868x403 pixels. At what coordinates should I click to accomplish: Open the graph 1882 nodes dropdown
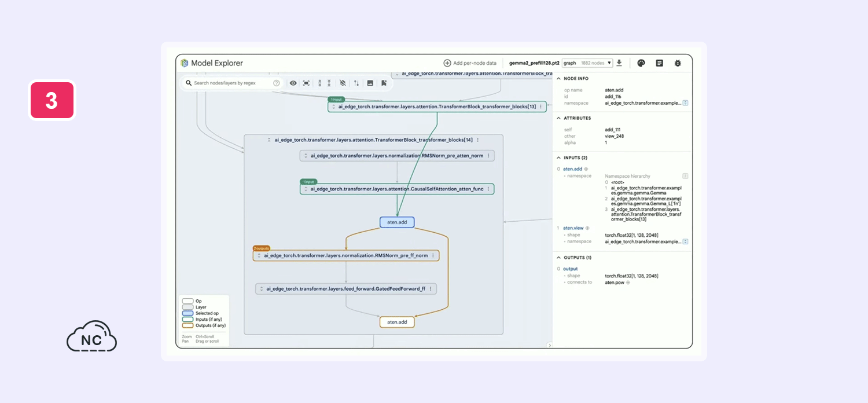coord(587,63)
